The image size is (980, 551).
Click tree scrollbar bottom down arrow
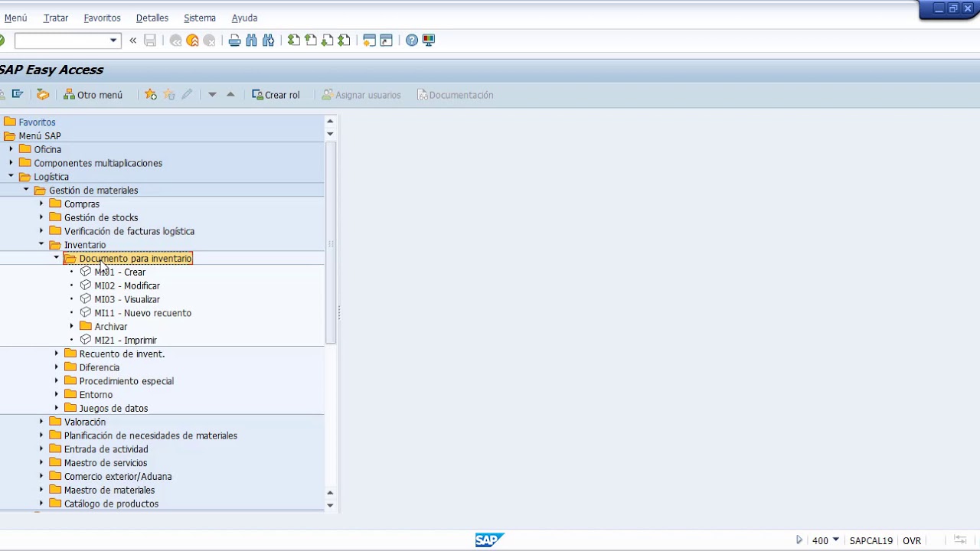(331, 506)
